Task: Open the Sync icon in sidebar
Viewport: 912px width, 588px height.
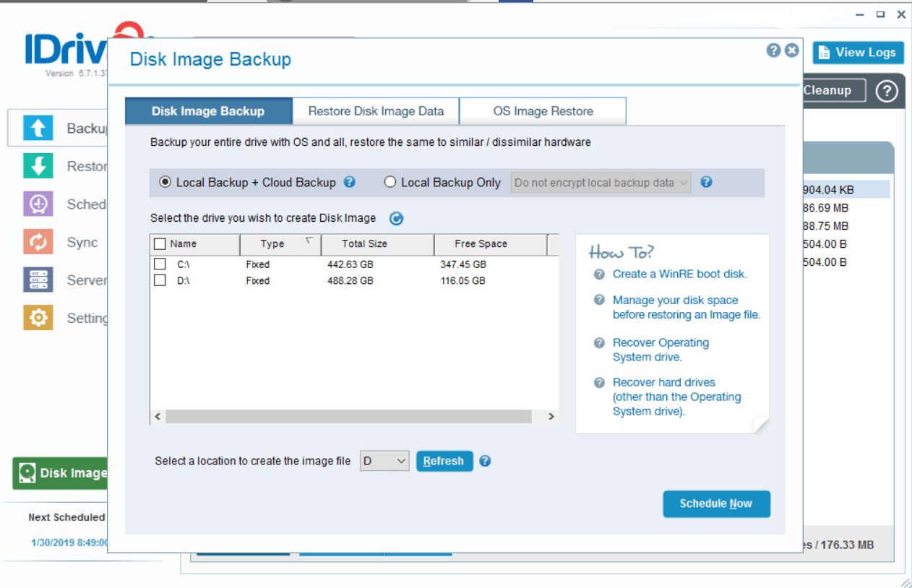Action: click(x=38, y=241)
